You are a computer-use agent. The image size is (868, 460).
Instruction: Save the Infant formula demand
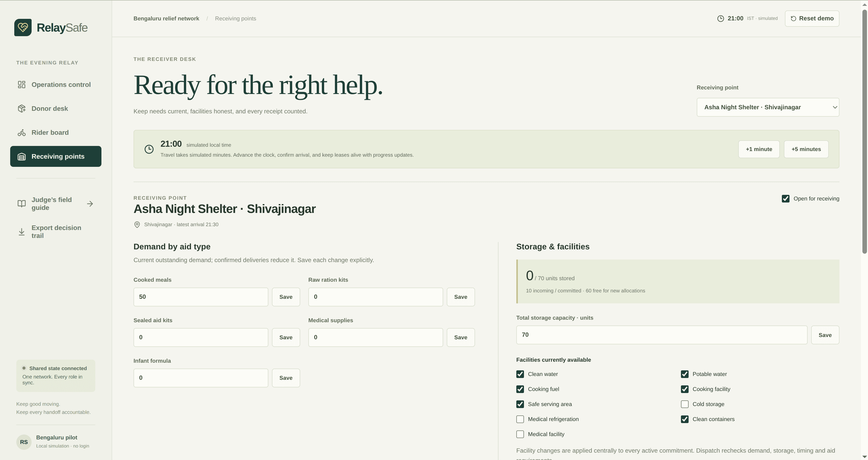286,378
